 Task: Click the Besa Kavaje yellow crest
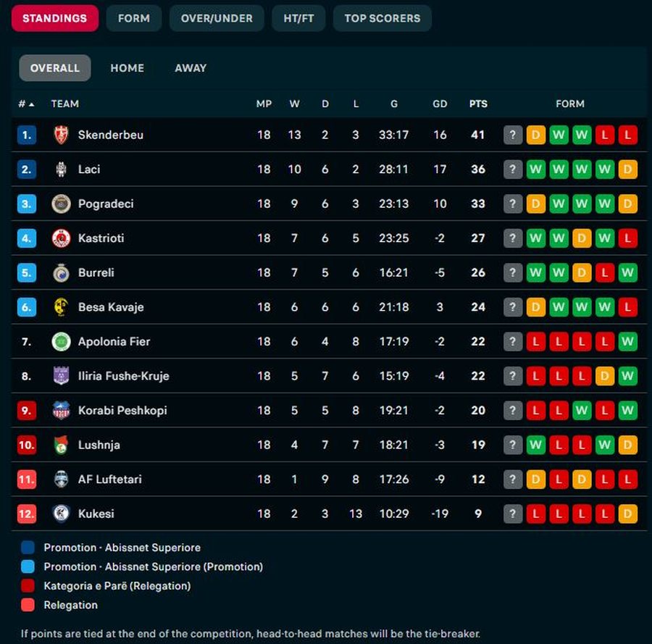61,307
